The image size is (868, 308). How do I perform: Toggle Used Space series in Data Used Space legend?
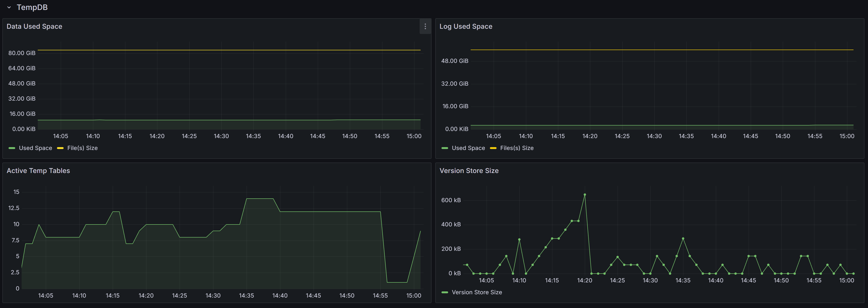tap(35, 148)
